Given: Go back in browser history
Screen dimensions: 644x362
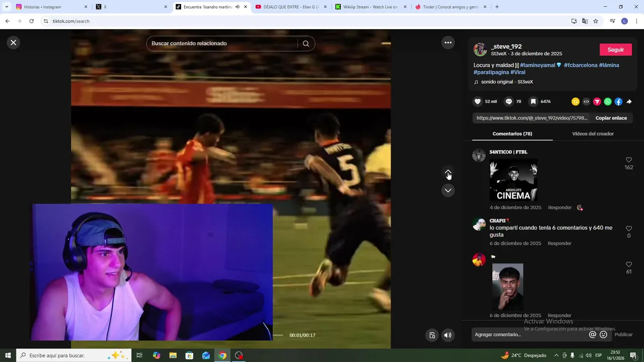Looking at the screenshot, I should [x=7, y=21].
